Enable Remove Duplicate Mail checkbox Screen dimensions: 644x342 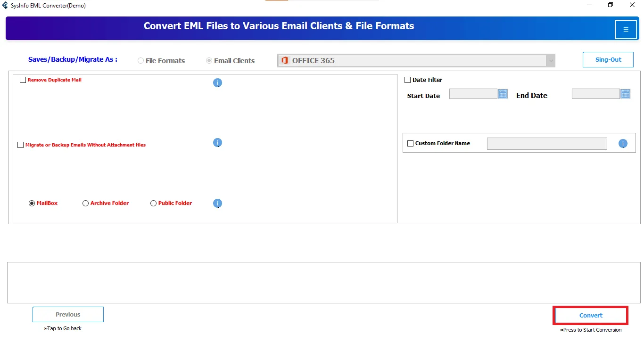pyautogui.click(x=23, y=80)
